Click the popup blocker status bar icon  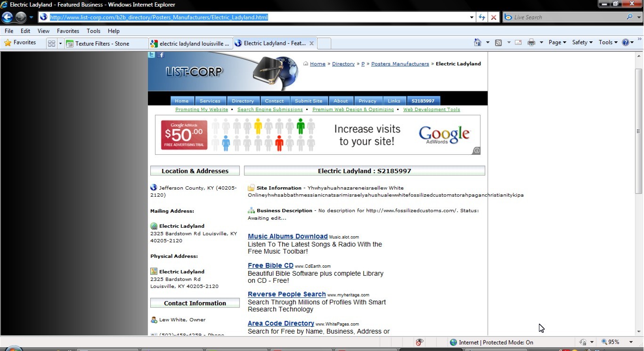[x=419, y=342]
